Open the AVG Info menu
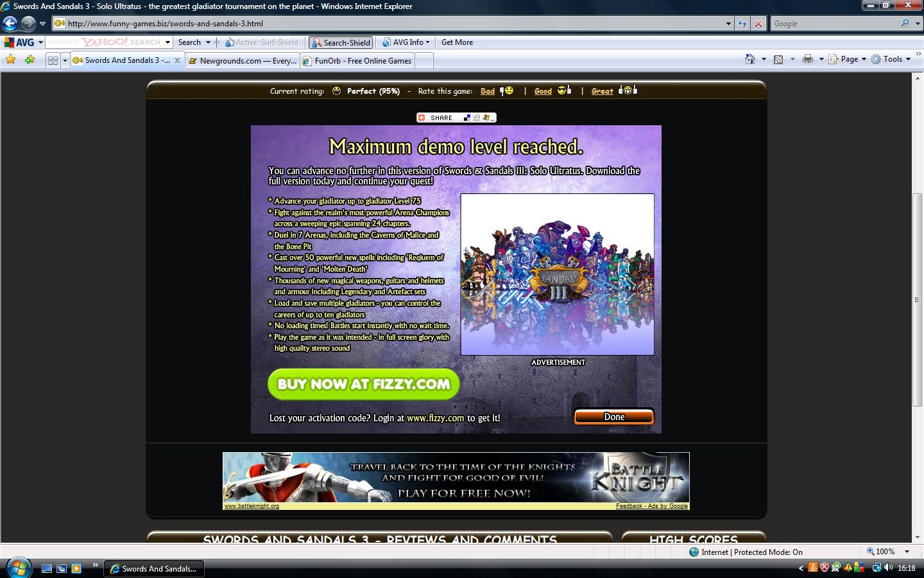The image size is (924, 578). point(406,42)
